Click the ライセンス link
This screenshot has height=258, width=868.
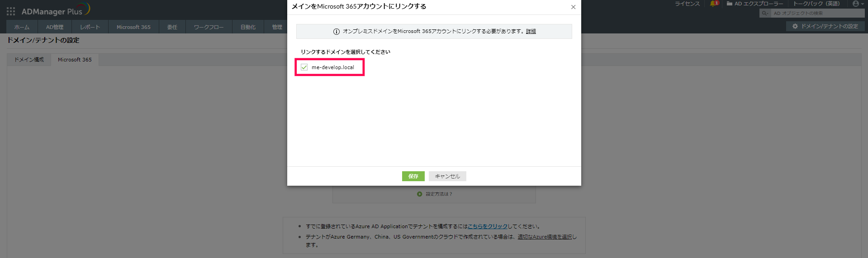click(687, 4)
